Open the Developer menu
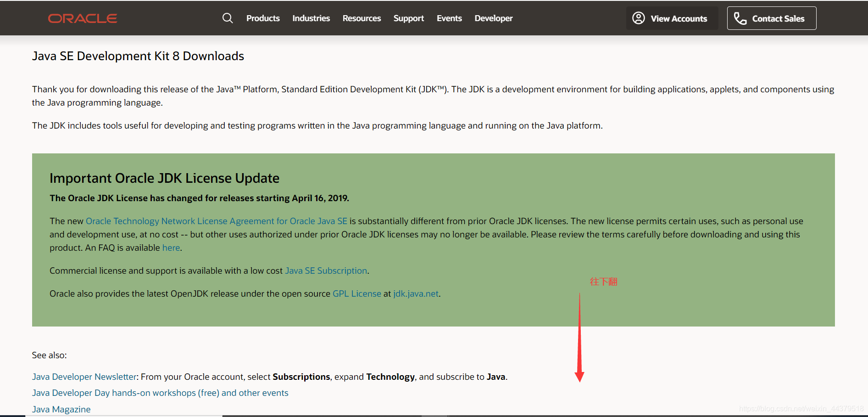868x417 pixels. coord(494,18)
